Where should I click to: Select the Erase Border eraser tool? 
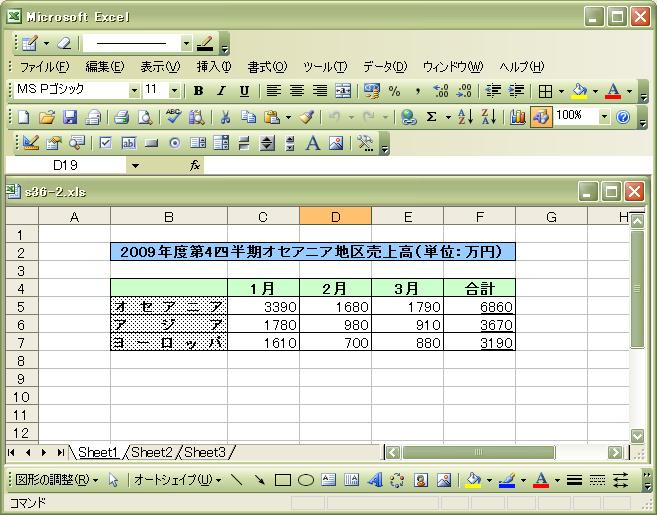pos(64,43)
